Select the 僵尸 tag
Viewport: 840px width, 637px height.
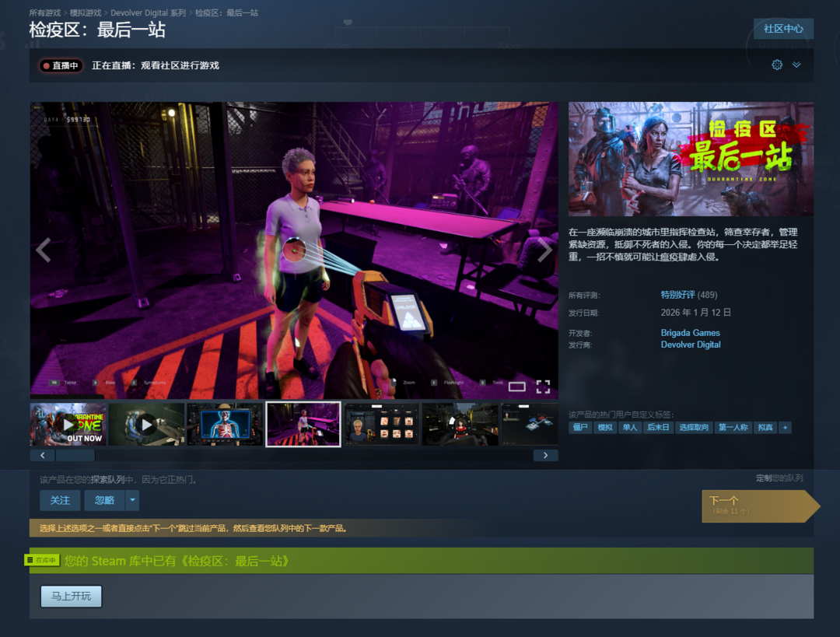click(x=580, y=428)
